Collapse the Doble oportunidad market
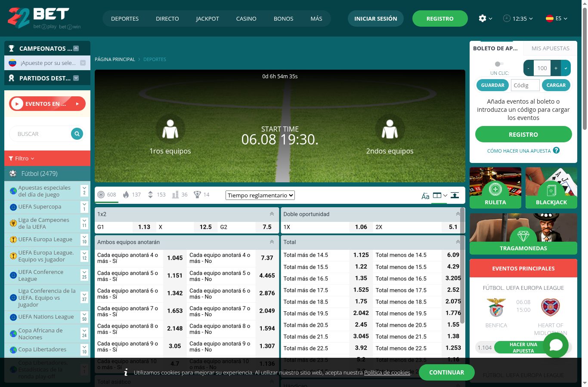Screen dimensions: 588x387 click(x=458, y=214)
